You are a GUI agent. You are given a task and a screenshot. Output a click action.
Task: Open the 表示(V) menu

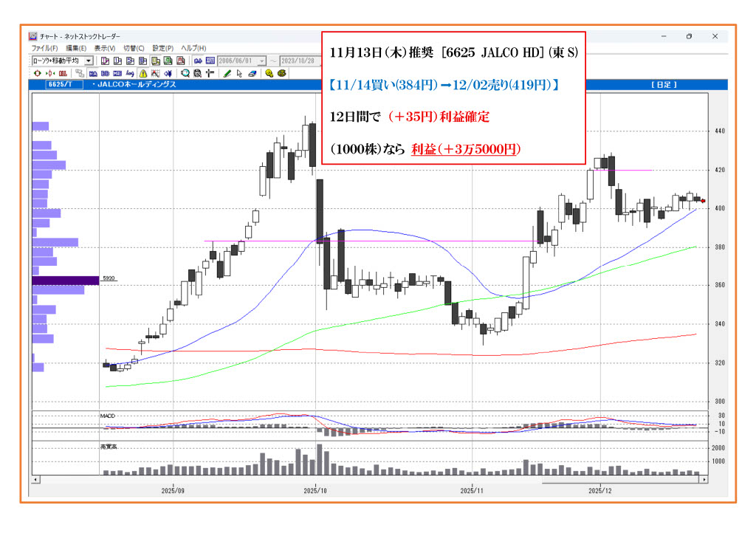(x=105, y=48)
